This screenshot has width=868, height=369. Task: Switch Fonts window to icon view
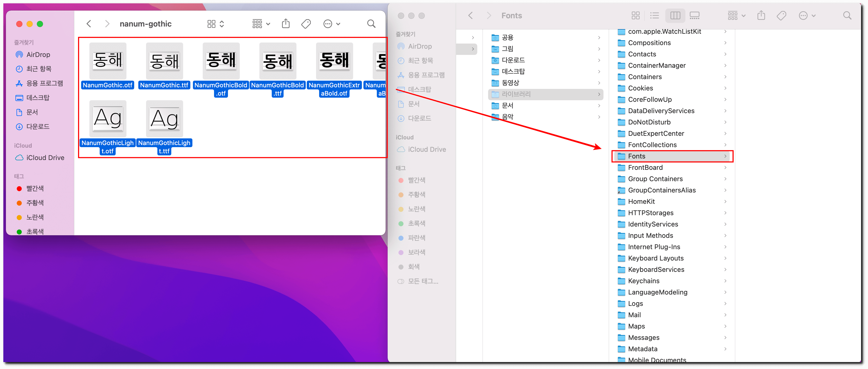(635, 15)
